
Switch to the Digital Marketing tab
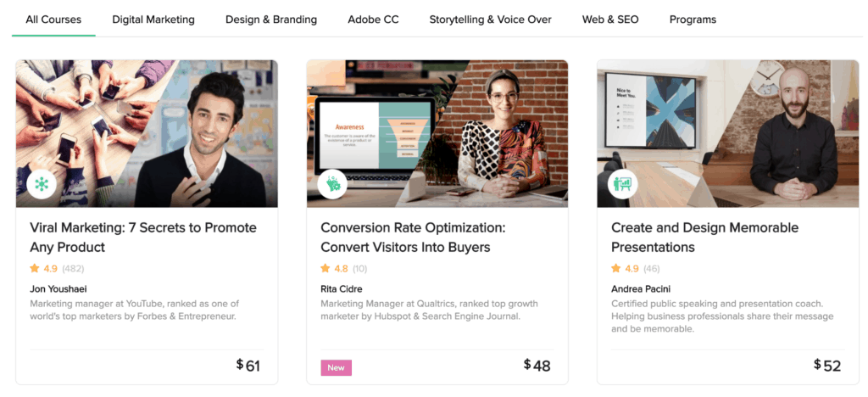[x=153, y=20]
